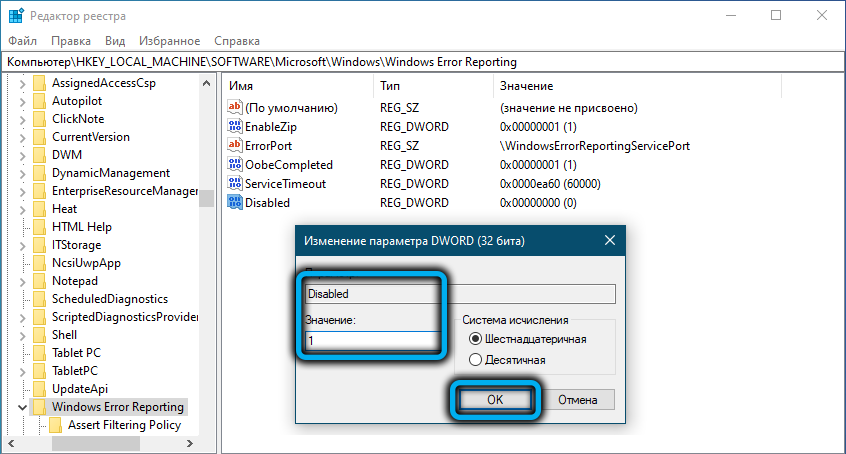This screenshot has height=454, width=846.
Task: Collapse the Windows Error Reporting tree node
Action: click(x=22, y=407)
